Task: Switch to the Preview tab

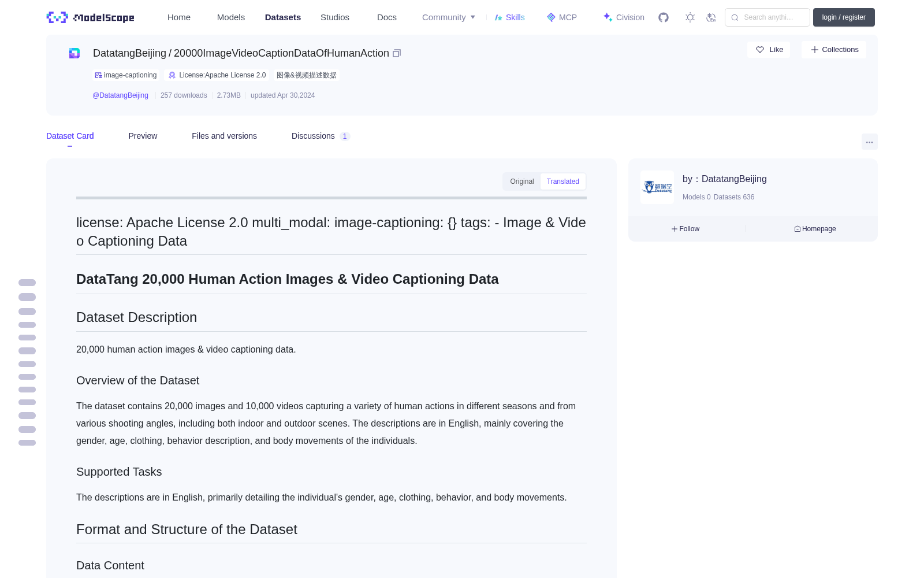Action: (x=143, y=136)
